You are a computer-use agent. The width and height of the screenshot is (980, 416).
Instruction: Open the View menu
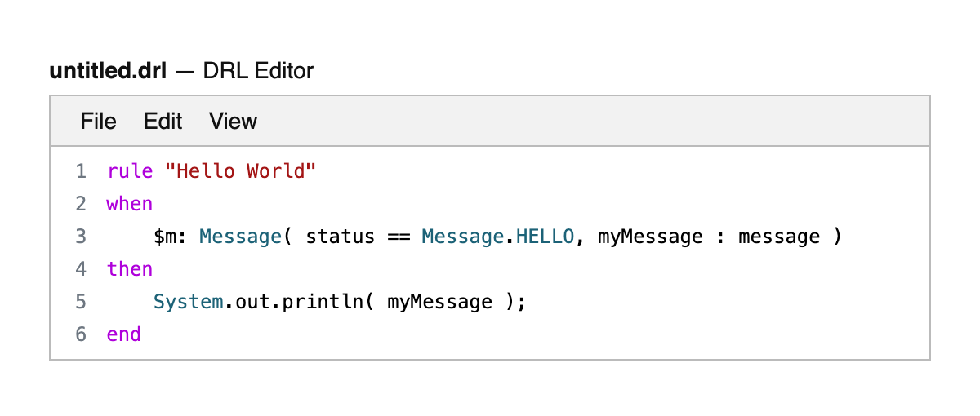click(x=233, y=122)
